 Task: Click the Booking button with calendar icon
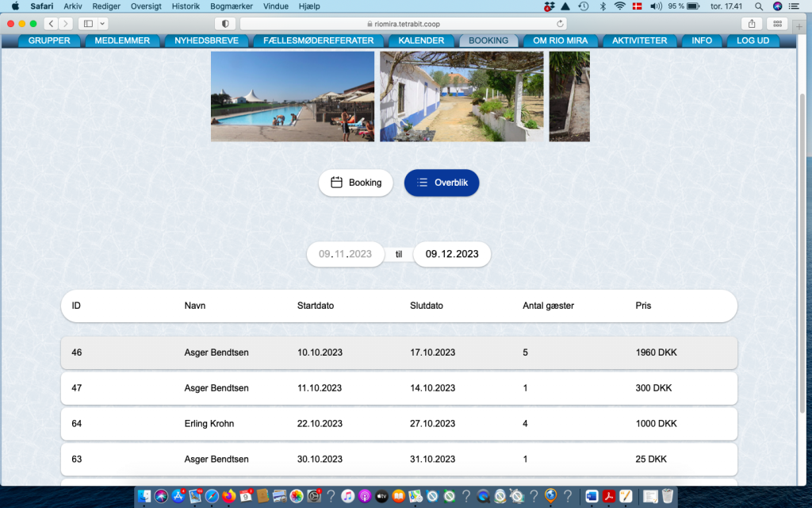click(355, 183)
